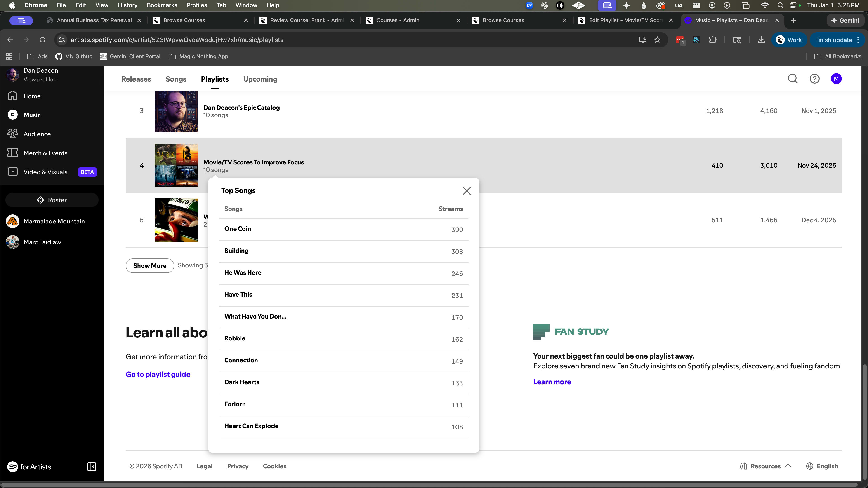This screenshot has width=868, height=488.
Task: Open the search magnifier in Spotify header
Action: pyautogui.click(x=793, y=79)
